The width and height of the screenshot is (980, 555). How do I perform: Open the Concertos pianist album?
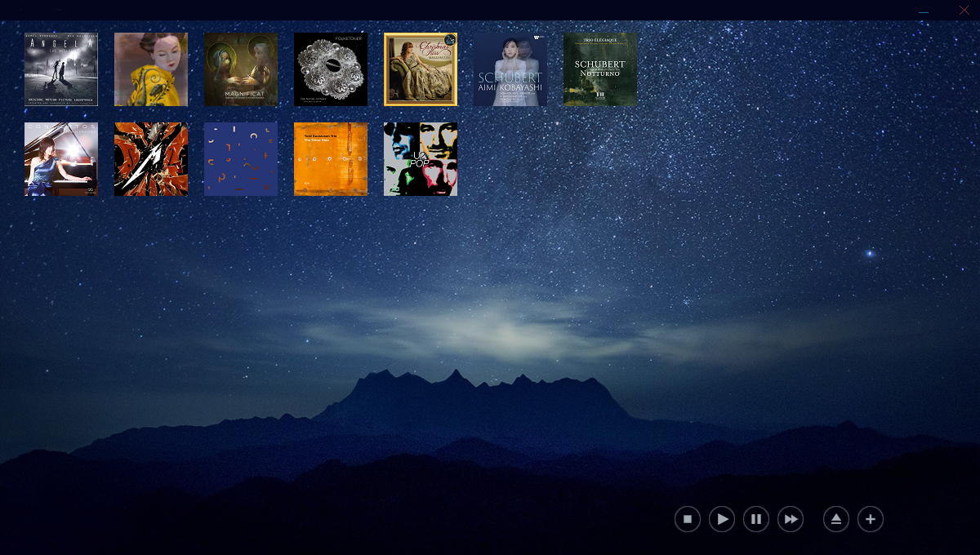click(x=61, y=159)
